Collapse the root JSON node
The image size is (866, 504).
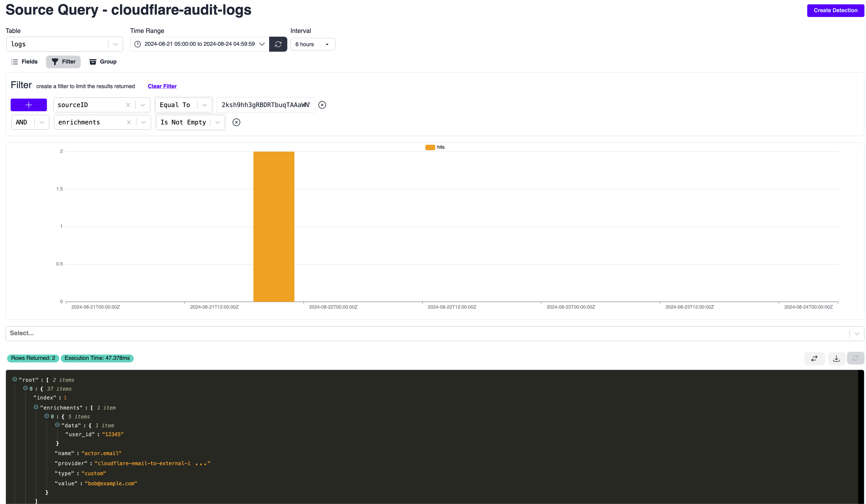(x=15, y=379)
